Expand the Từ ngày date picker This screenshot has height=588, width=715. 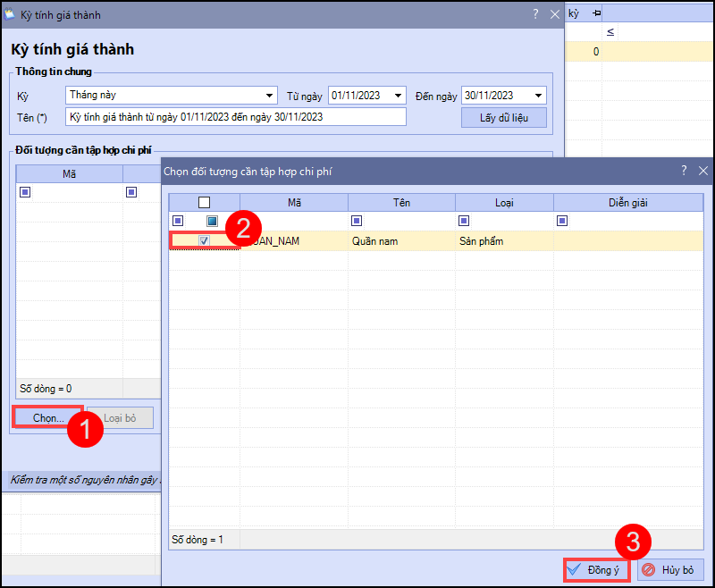pos(399,96)
